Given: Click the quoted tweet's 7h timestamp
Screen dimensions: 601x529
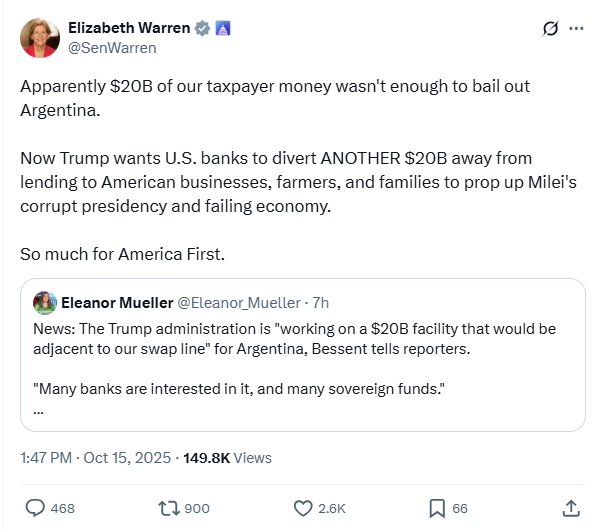Looking at the screenshot, I should [322, 302].
